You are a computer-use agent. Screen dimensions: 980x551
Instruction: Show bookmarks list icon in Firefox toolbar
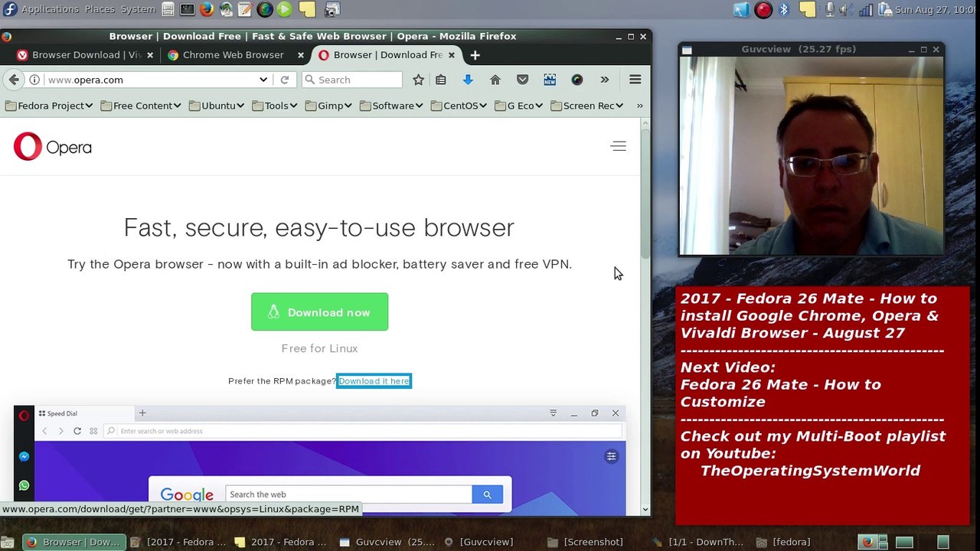[x=441, y=80]
